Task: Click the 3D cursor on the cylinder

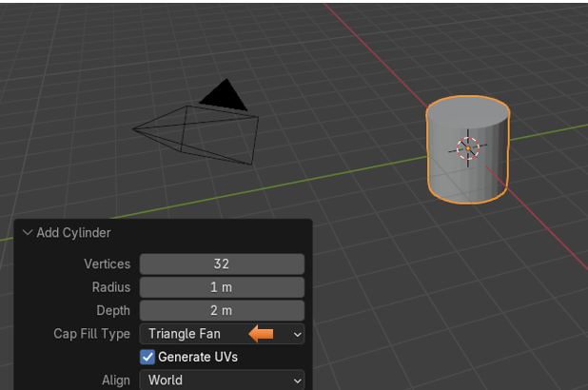Action: click(468, 147)
